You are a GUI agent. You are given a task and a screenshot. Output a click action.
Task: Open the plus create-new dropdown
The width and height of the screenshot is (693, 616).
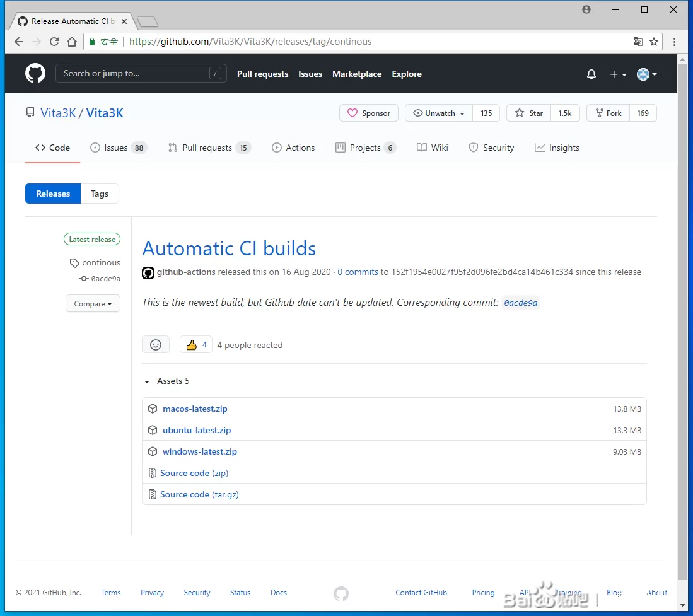click(x=618, y=74)
